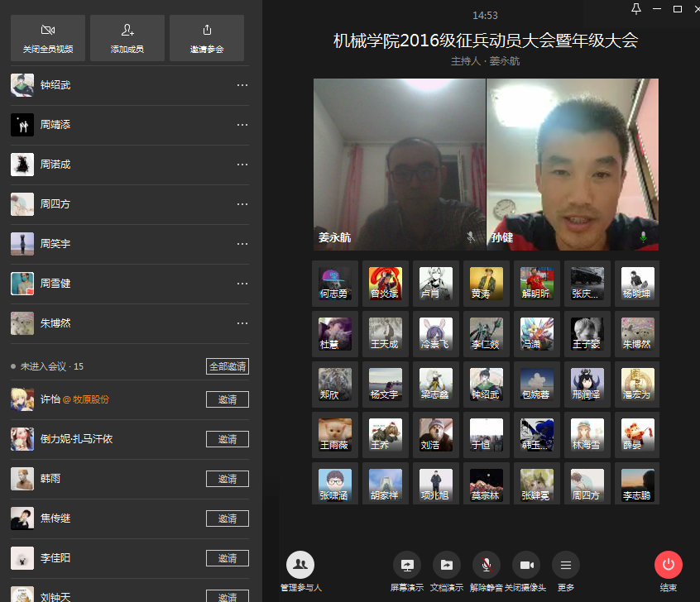End the meeting with 结束 button
This screenshot has height=602, width=700.
(668, 565)
